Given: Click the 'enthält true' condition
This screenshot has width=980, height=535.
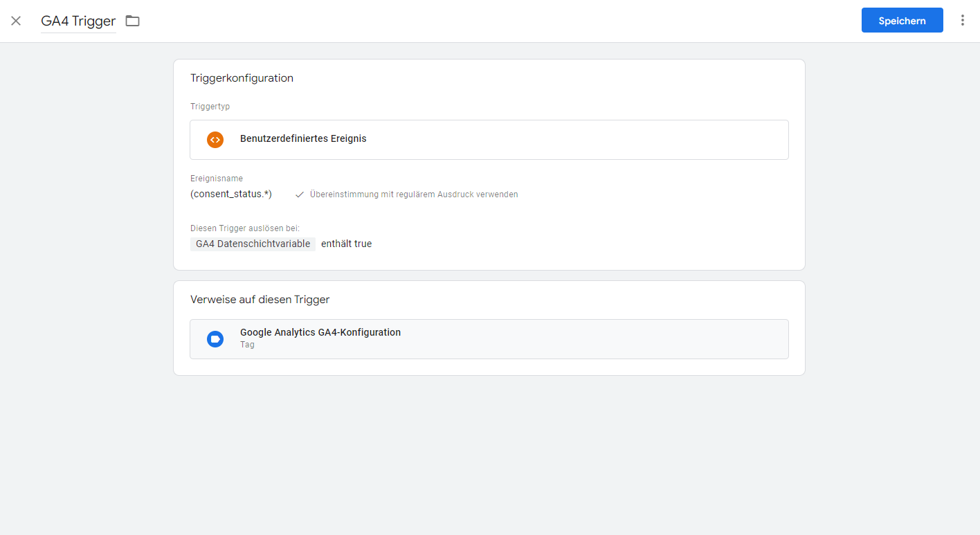Looking at the screenshot, I should pyautogui.click(x=346, y=244).
